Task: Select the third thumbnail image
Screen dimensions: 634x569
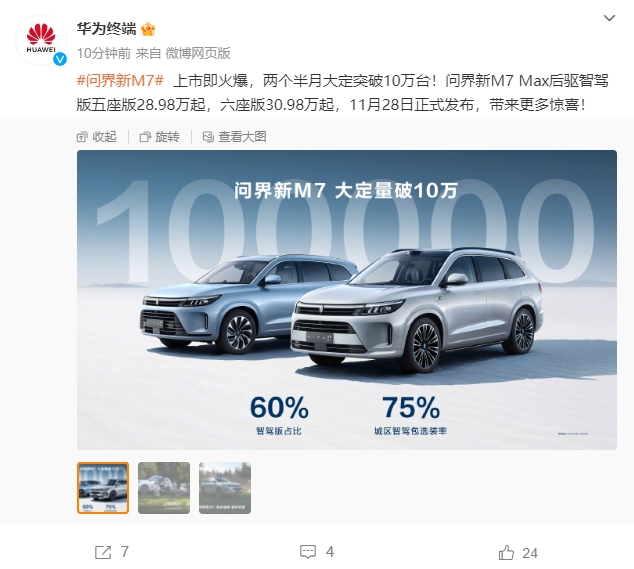Action: point(225,488)
